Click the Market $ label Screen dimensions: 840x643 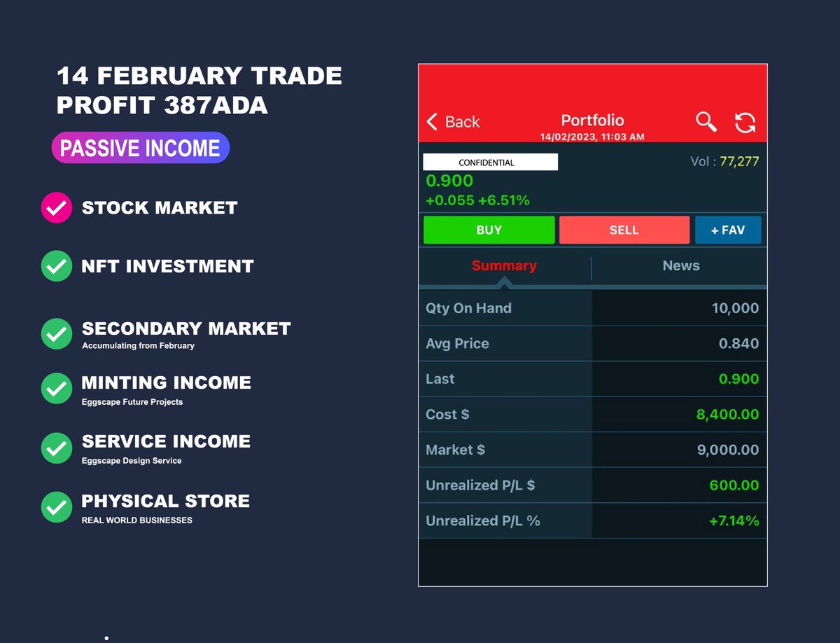455,450
